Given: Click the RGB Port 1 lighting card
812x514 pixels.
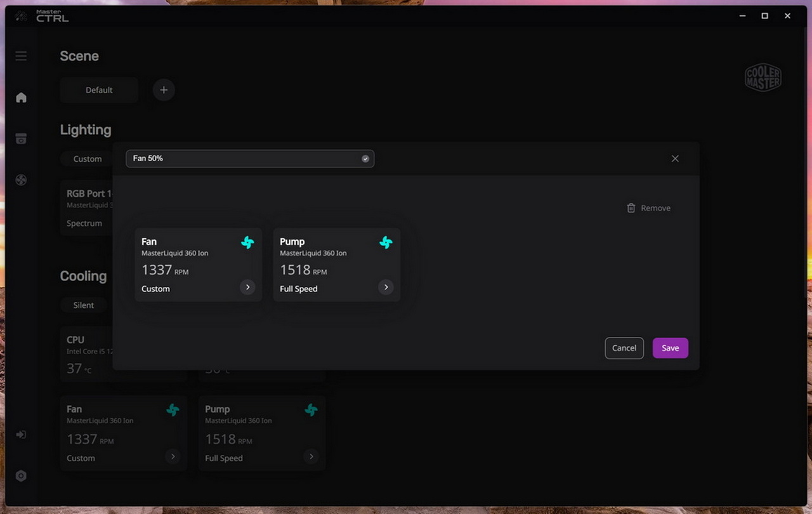Looking at the screenshot, I should coord(88,208).
